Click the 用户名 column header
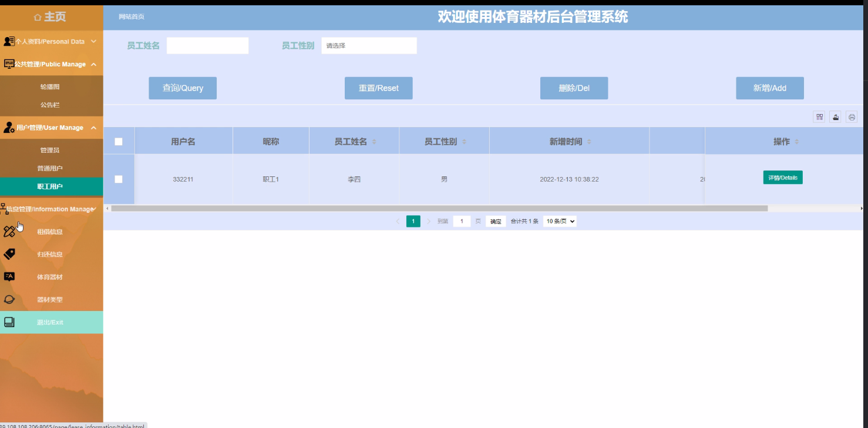The image size is (868, 428). (x=183, y=142)
